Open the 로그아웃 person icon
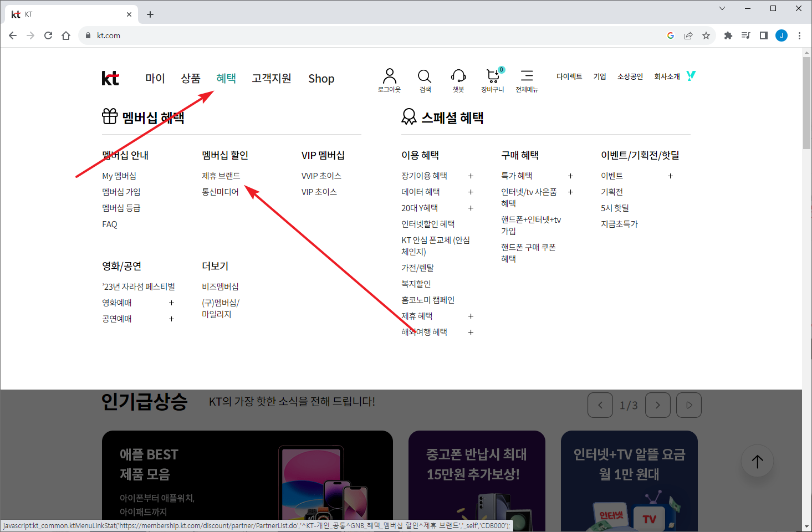Viewport: 812px width, 532px height. pyautogui.click(x=390, y=75)
